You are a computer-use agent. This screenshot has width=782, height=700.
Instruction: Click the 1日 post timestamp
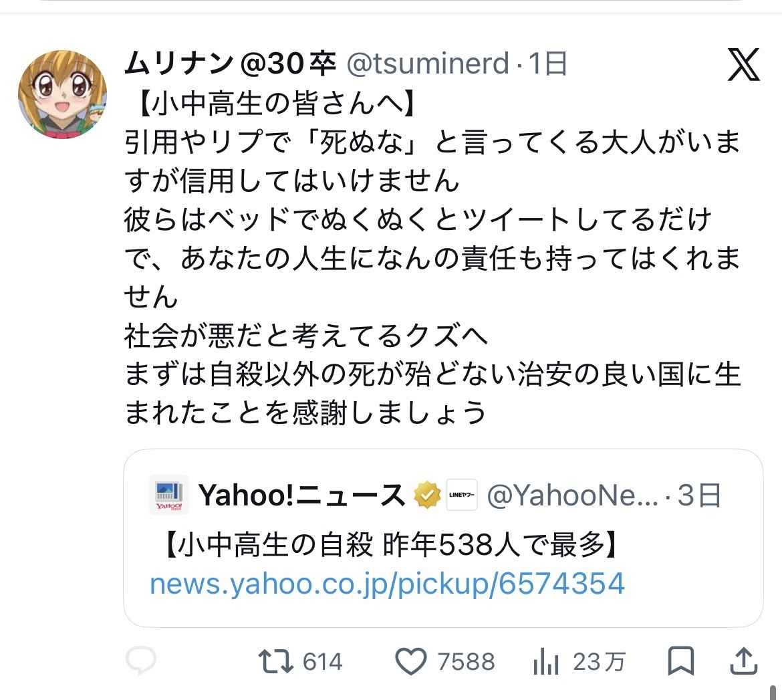pos(548,64)
